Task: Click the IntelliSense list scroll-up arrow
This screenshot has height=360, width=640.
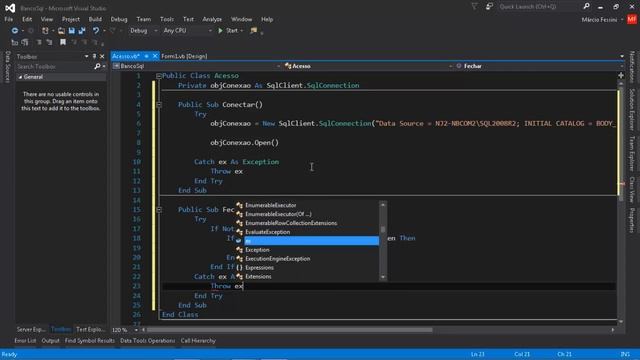Action: tap(383, 205)
